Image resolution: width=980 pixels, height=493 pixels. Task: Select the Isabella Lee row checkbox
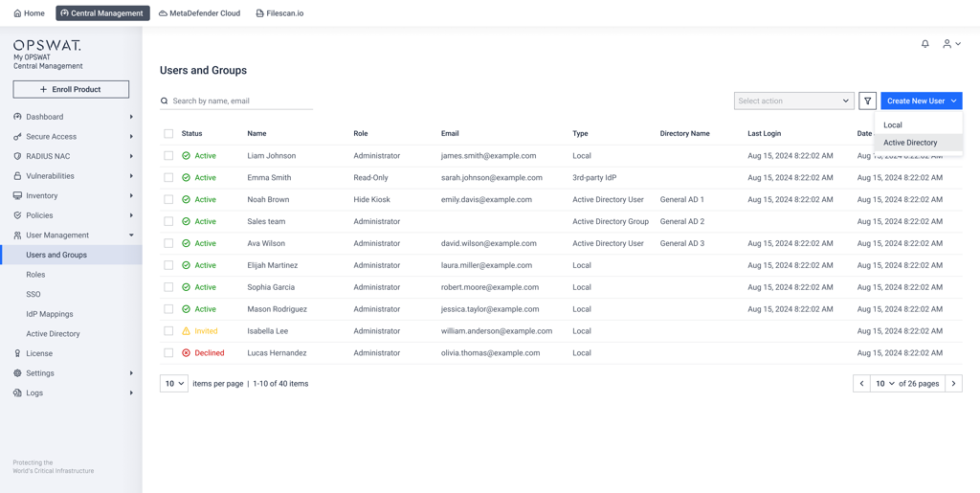(x=168, y=331)
